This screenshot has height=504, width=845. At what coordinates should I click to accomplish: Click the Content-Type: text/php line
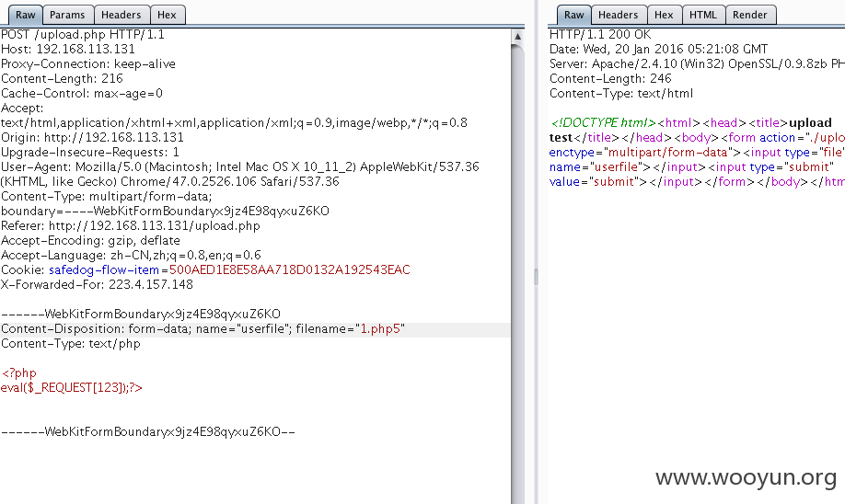(71, 344)
